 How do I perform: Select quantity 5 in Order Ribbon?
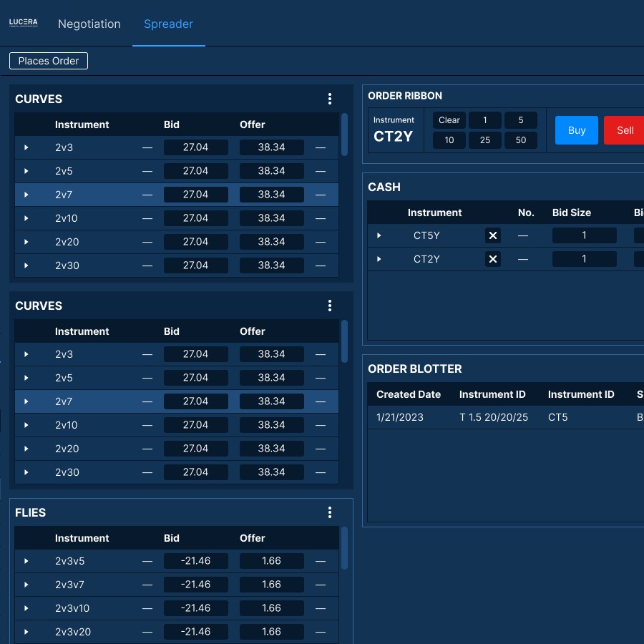click(x=521, y=120)
